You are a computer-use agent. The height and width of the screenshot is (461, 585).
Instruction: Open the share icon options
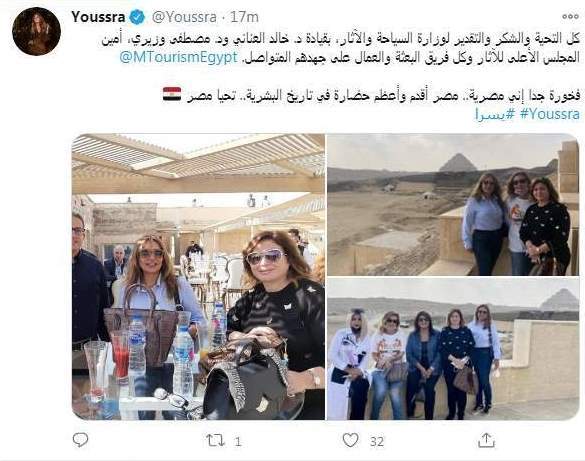click(x=486, y=440)
